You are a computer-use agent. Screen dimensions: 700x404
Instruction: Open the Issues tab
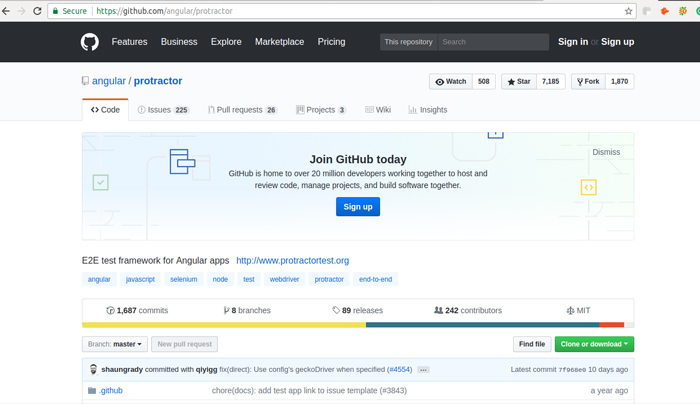coord(163,110)
